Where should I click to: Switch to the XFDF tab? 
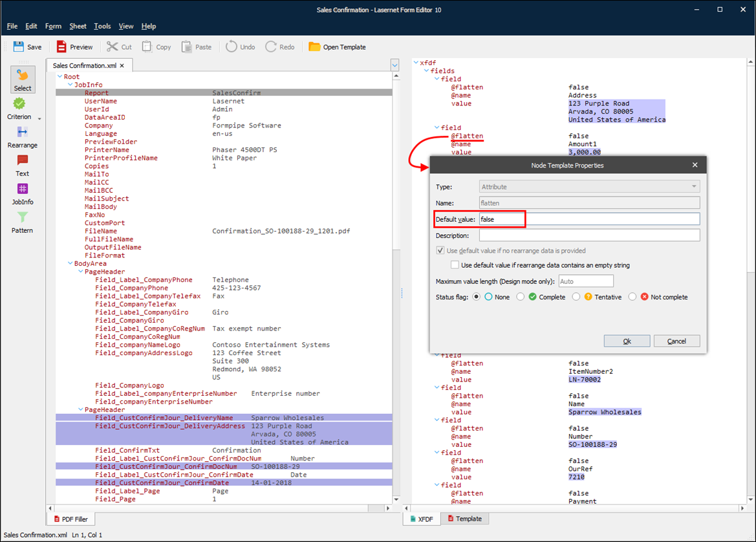pyautogui.click(x=422, y=519)
